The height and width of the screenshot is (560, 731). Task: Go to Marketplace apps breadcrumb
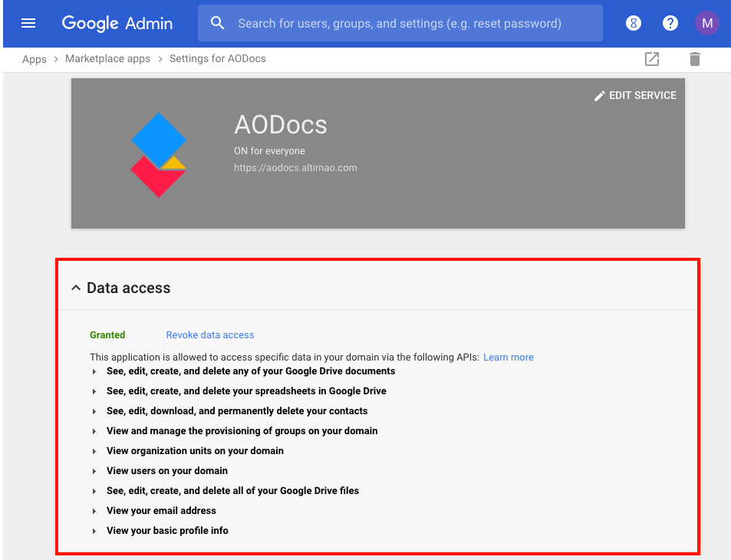[x=107, y=59]
